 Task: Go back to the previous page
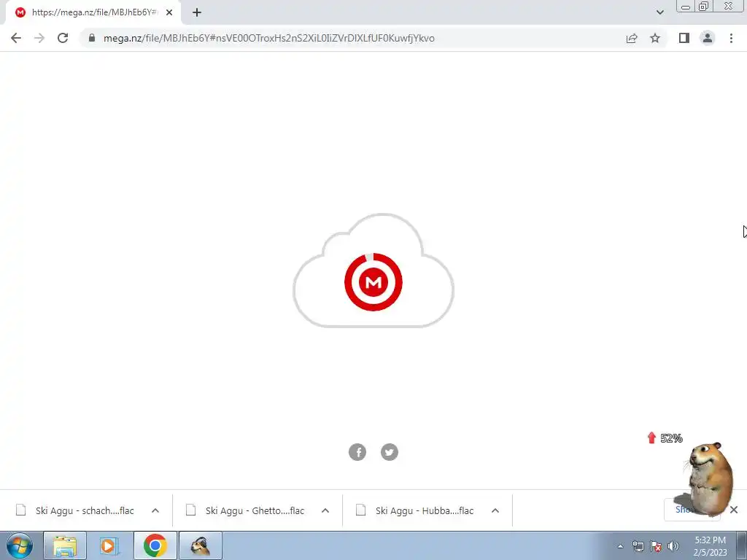pyautogui.click(x=16, y=38)
